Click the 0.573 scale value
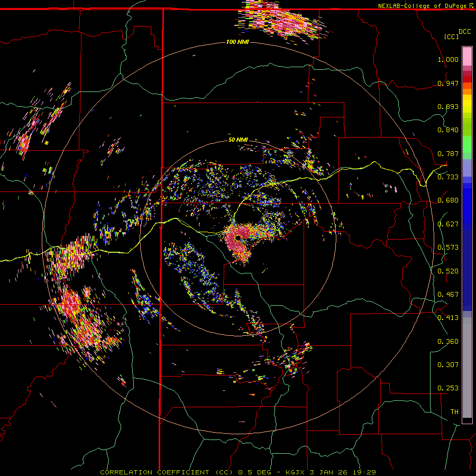Screen dimensions: 476x476 pyautogui.click(x=448, y=248)
